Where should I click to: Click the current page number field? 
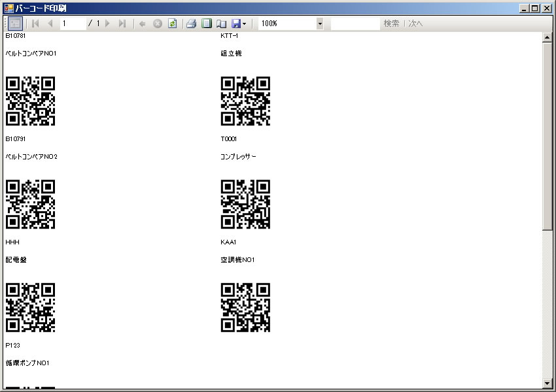pos(73,24)
